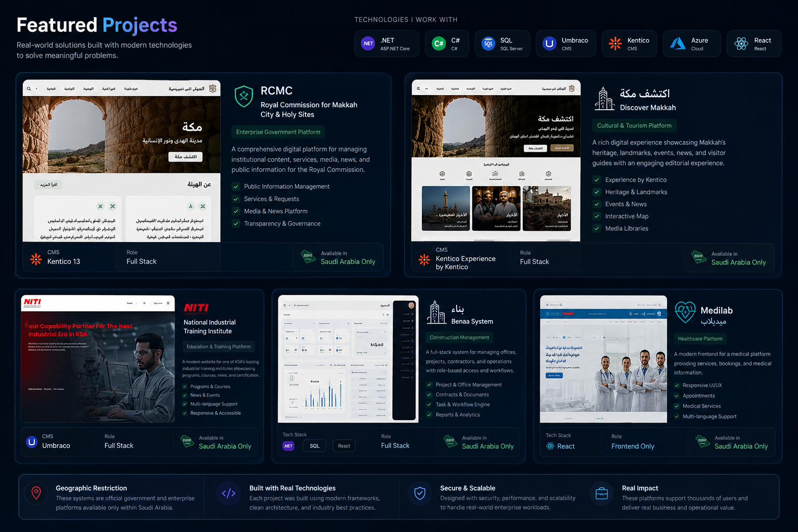Click the 'TECHNOLOGIES I WORK WITH' label

(x=406, y=20)
